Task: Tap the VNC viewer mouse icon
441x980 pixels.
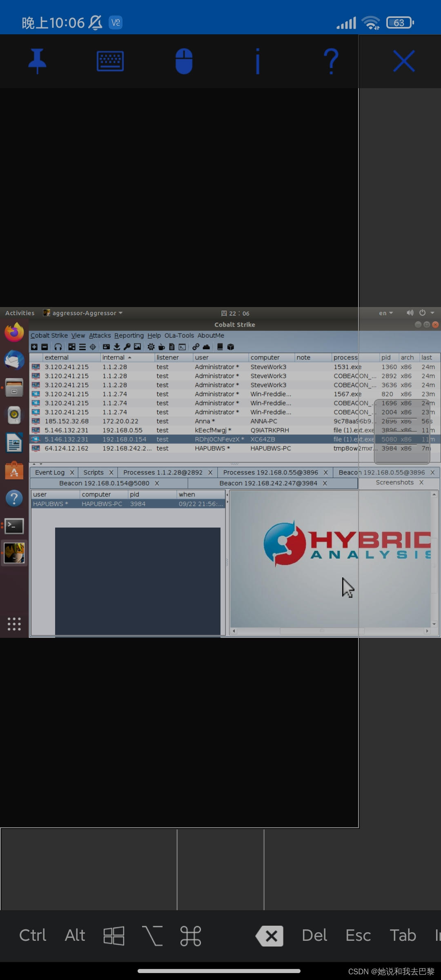Action: 184,61
